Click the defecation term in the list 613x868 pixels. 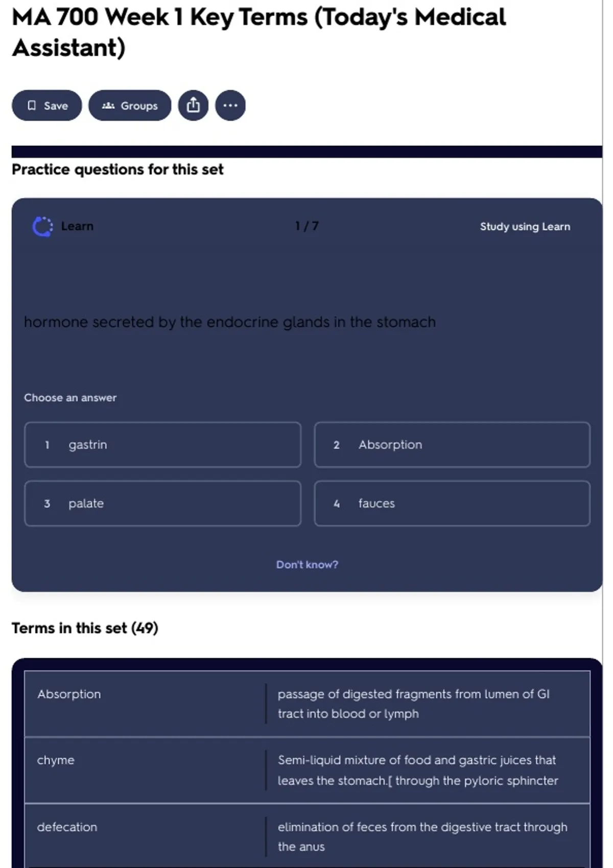pos(67,827)
